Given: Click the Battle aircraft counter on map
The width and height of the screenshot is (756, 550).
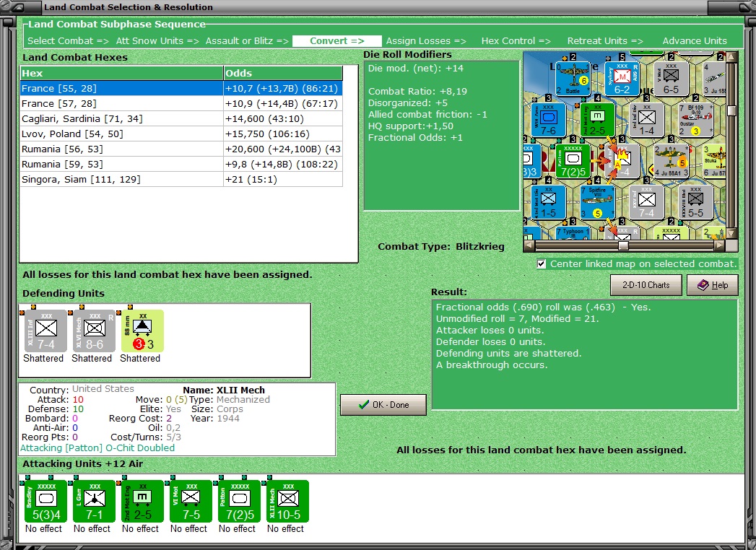Looking at the screenshot, I should pyautogui.click(x=573, y=79).
